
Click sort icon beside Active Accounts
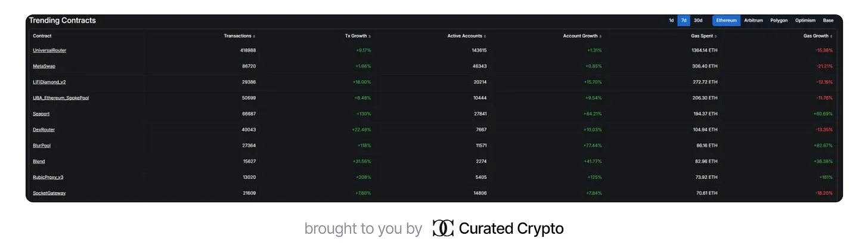[485, 36]
